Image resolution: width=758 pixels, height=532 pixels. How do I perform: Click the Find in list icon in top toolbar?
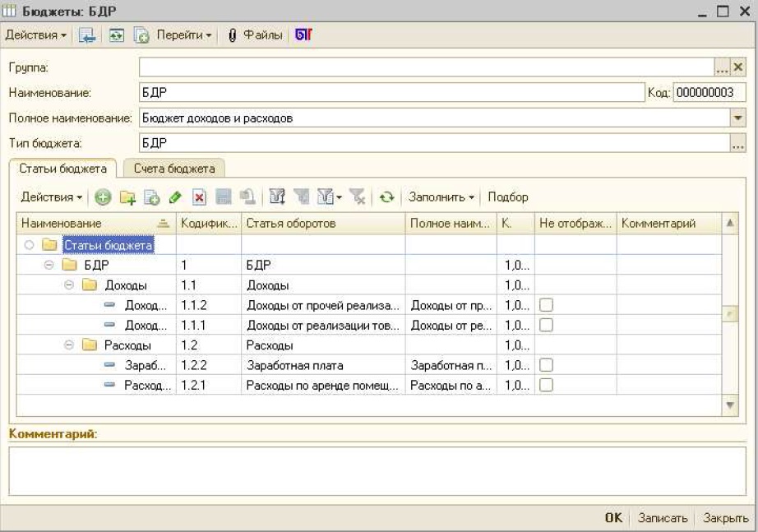[x=87, y=35]
